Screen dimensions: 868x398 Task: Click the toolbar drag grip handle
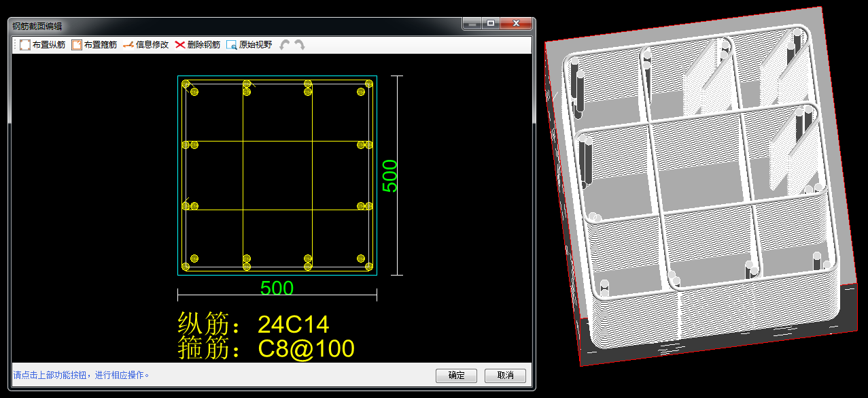[15, 45]
